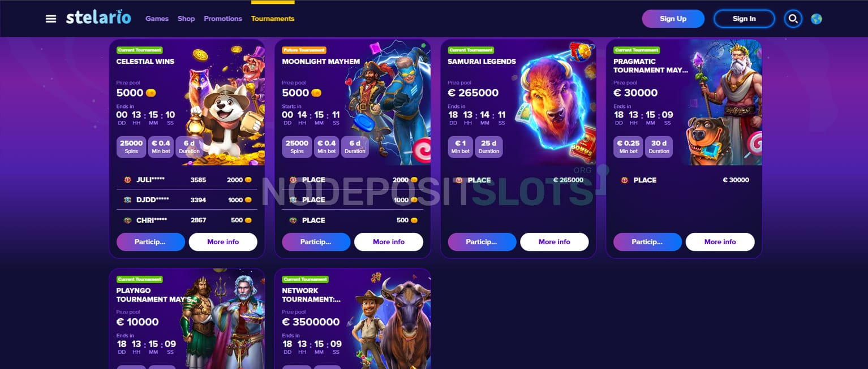This screenshot has width=868, height=369.
Task: Open the Shop menu
Action: (186, 19)
